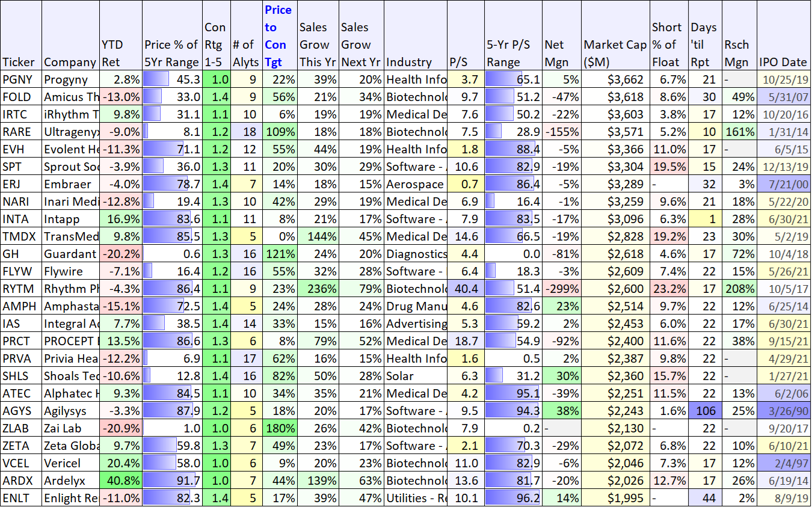Select RYTM next year growth 79%

tap(361, 289)
